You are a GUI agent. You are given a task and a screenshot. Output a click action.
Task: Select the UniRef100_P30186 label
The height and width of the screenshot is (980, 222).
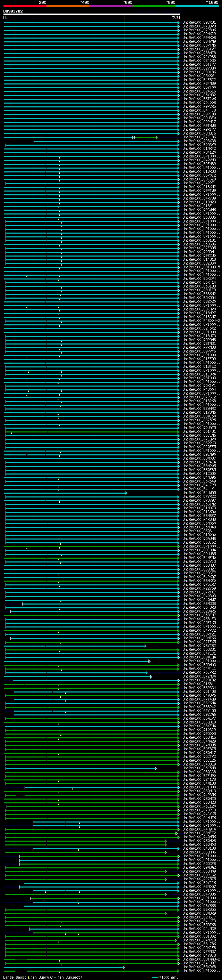tap(199, 72)
